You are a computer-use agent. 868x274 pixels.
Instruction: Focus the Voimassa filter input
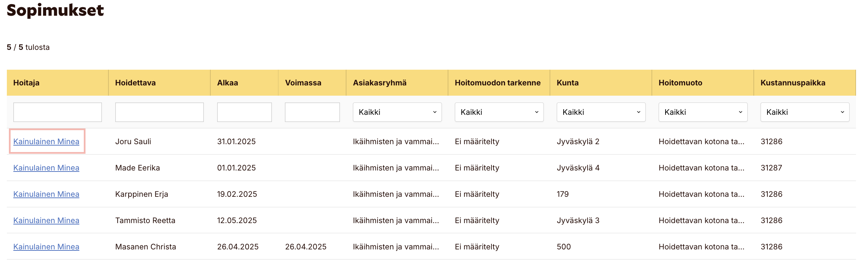312,112
